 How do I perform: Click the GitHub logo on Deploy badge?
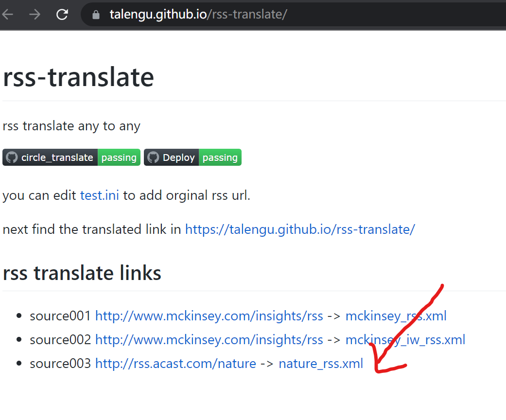pyautogui.click(x=153, y=157)
